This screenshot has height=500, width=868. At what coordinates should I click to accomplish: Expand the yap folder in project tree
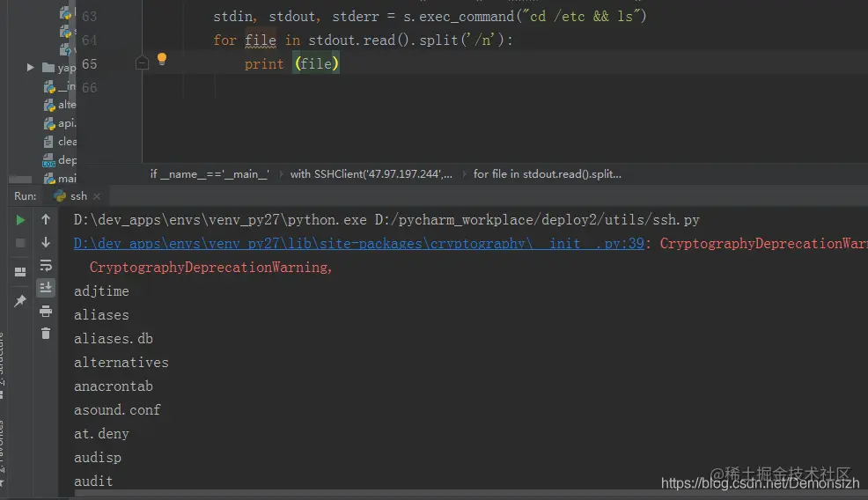(x=31, y=68)
